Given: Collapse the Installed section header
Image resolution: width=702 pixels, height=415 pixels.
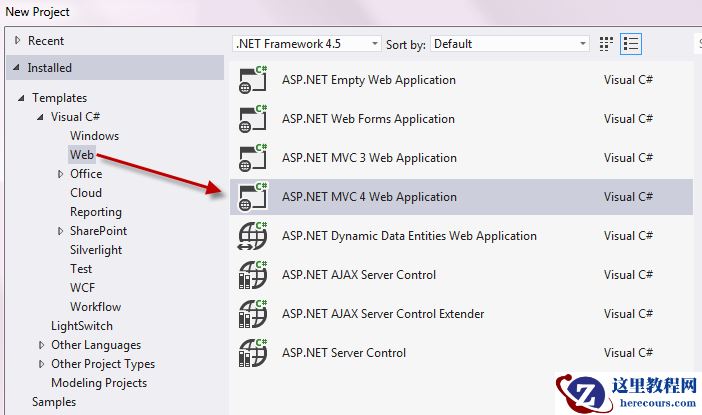Looking at the screenshot, I should (16, 68).
